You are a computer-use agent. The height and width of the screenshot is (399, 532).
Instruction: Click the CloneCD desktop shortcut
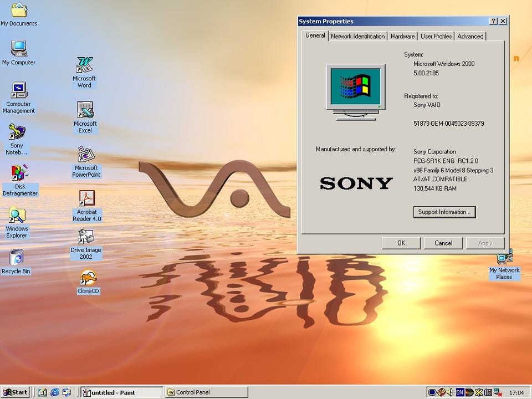tap(88, 282)
